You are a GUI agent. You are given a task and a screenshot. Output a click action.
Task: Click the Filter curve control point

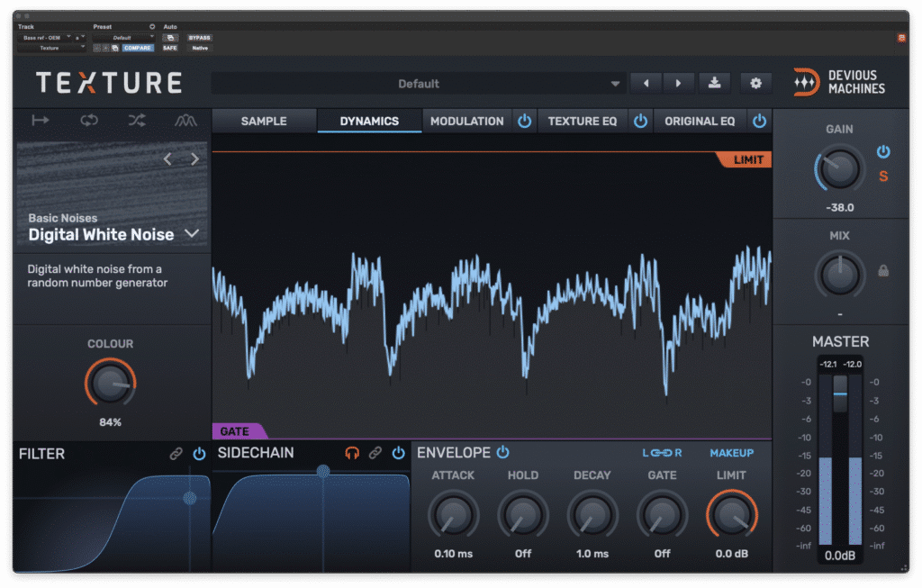click(189, 498)
